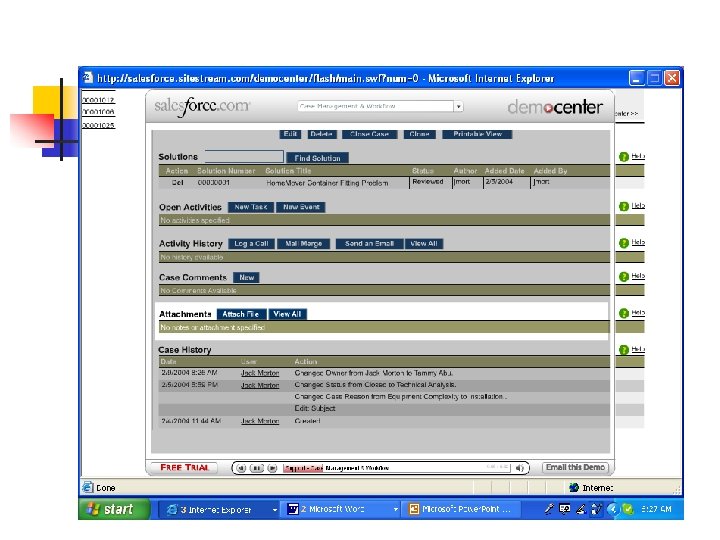720x540 pixels.
Task: Skip forward with the next playback button
Action: click(272, 468)
